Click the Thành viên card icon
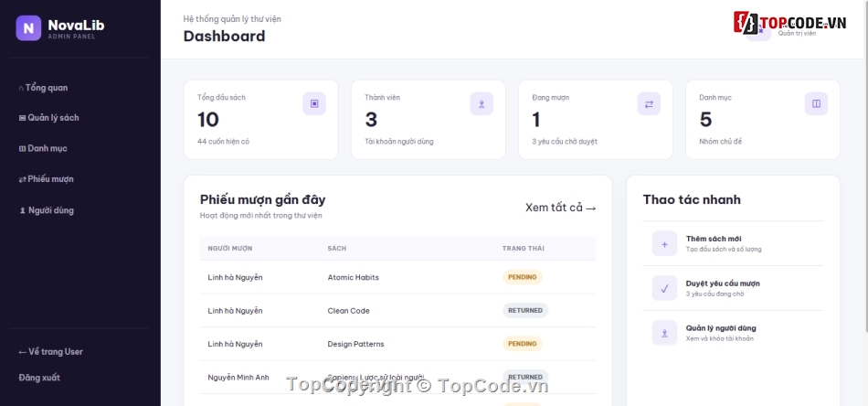This screenshot has height=406, width=868. click(x=482, y=103)
